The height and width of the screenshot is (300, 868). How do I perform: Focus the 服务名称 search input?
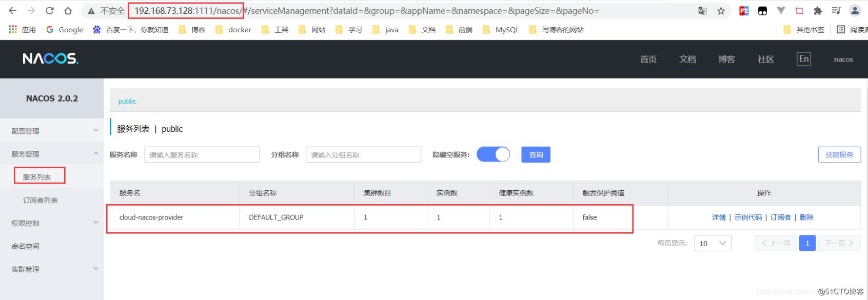(202, 155)
